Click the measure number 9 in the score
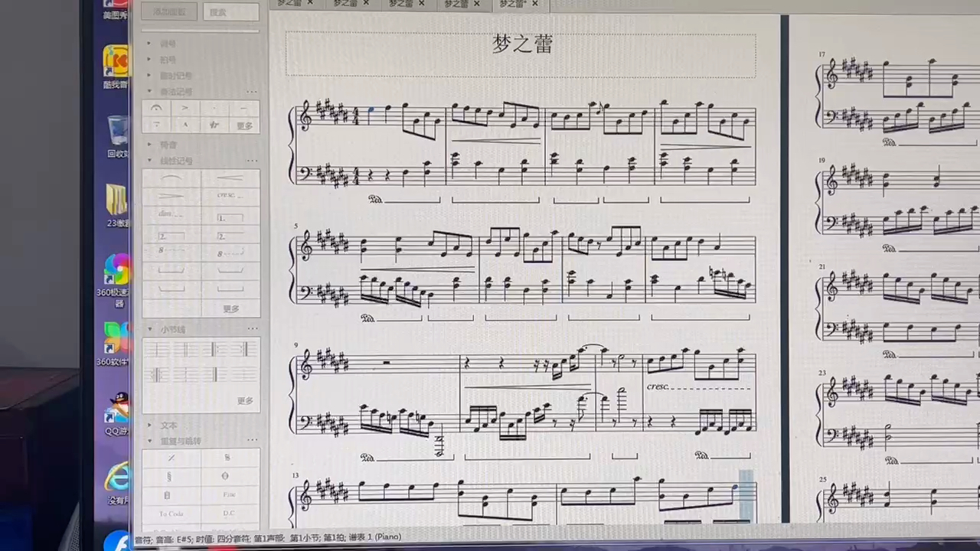 click(297, 345)
